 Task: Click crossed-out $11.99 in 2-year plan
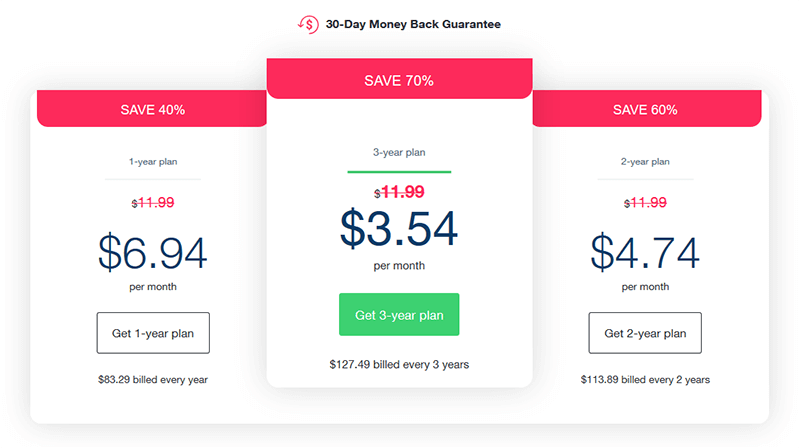pos(645,203)
